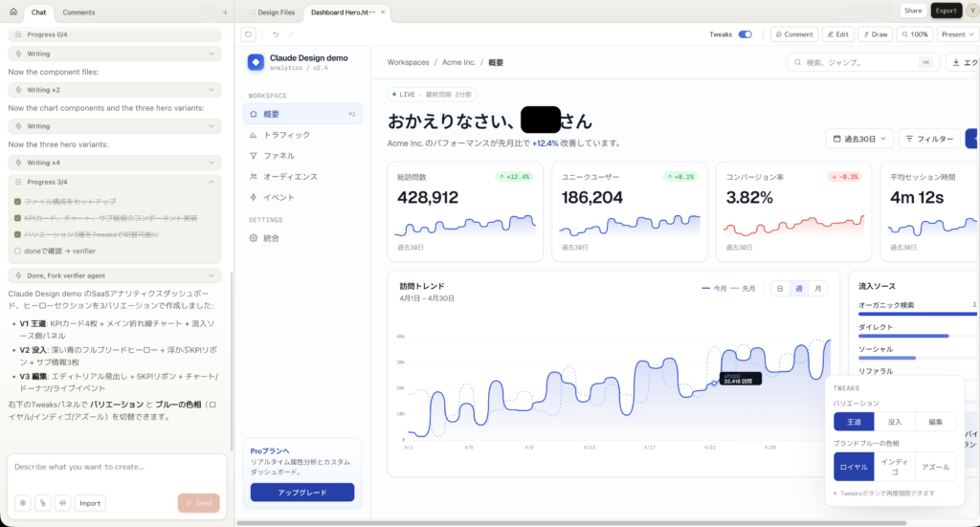Click the reload icon in preview toolbar
The height and width of the screenshot is (527, 980).
(248, 34)
